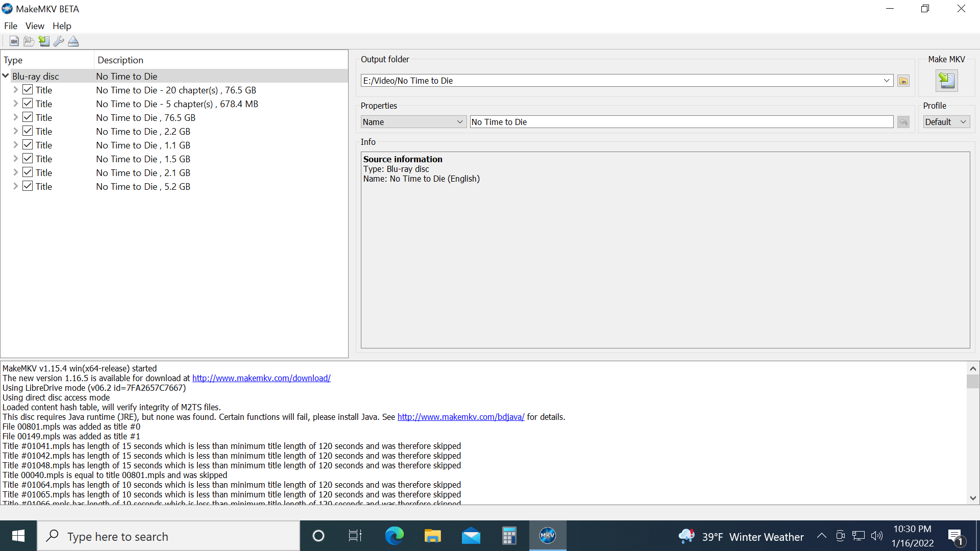
Task: Click the save/export file icon
Action: pos(44,41)
